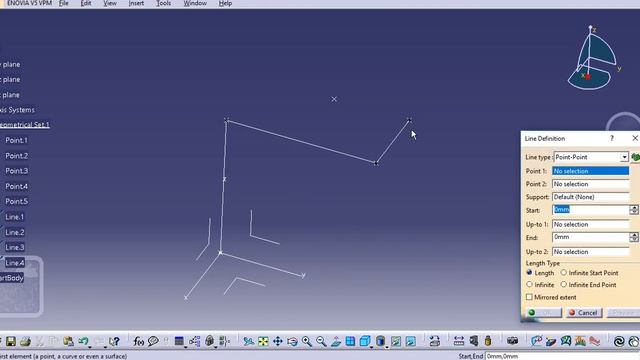
Task: Select the Infinite End Point option
Action: click(564, 284)
